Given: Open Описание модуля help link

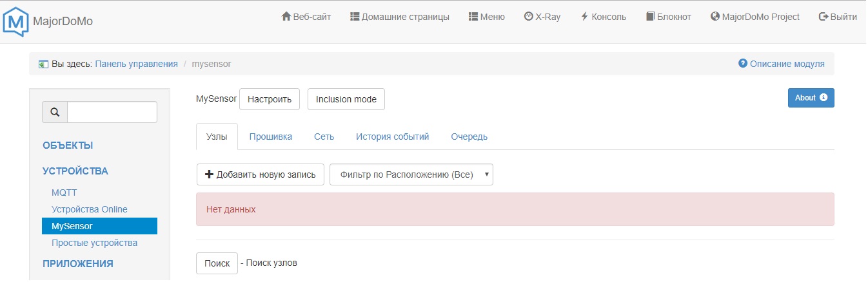Looking at the screenshot, I should click(x=782, y=64).
